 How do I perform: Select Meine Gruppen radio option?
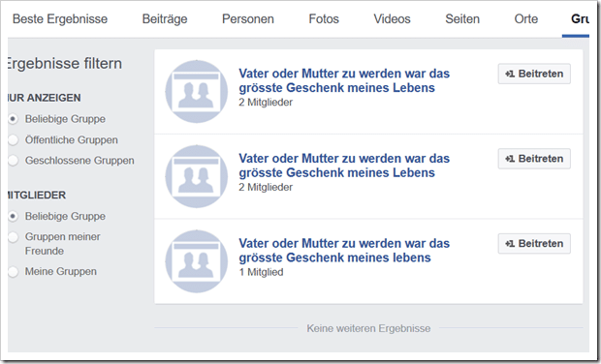13,272
